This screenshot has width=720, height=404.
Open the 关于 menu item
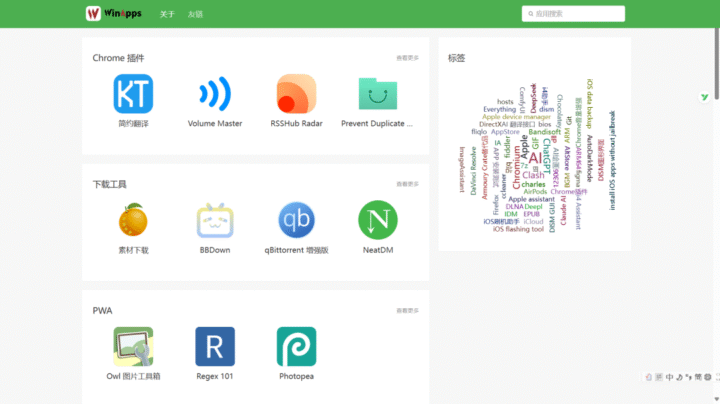(167, 14)
